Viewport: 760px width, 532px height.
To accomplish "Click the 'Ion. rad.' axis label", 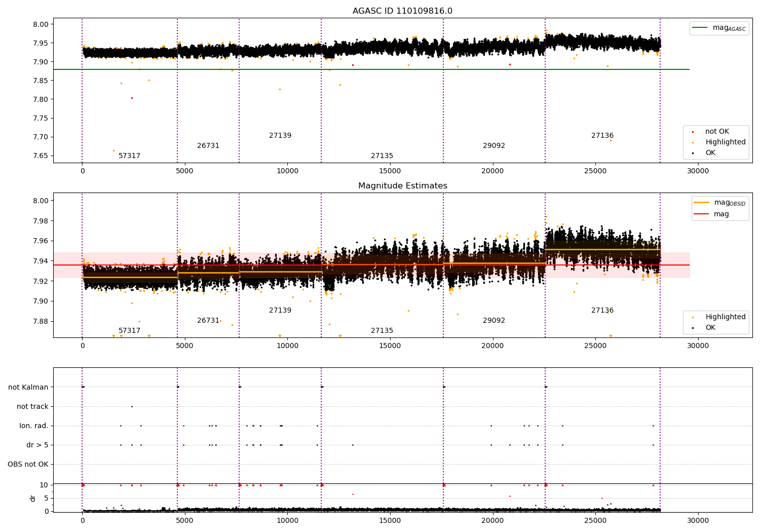I will [34, 426].
